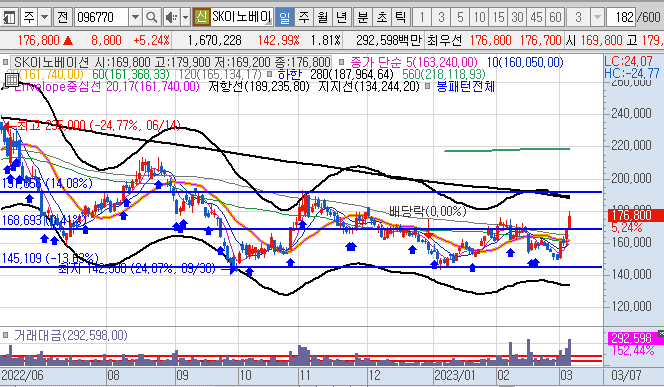Select the 45 interval button

coord(536,17)
